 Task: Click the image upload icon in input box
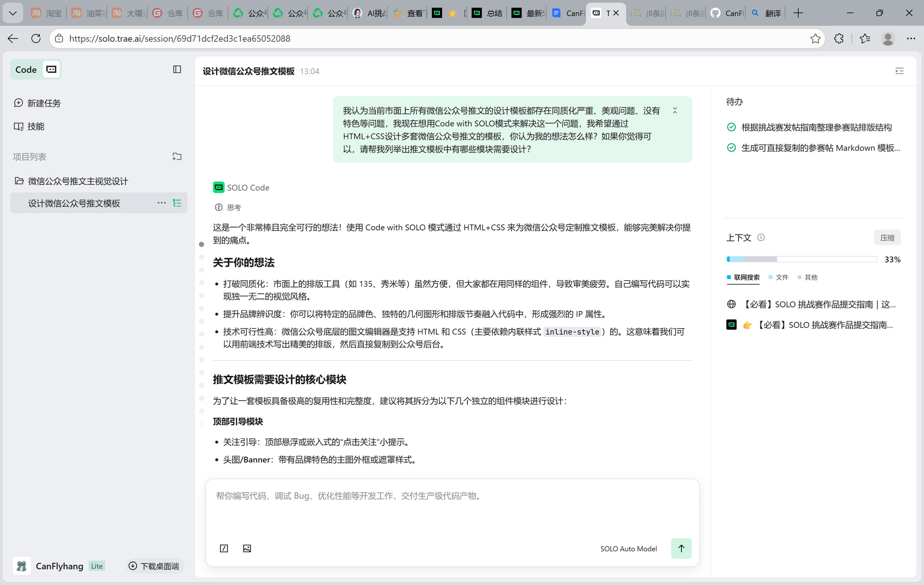247,548
